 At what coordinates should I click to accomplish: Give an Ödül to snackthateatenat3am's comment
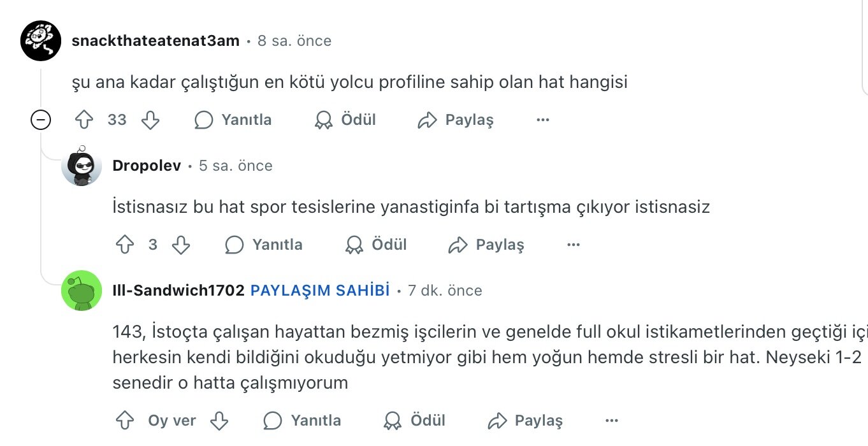pos(345,120)
